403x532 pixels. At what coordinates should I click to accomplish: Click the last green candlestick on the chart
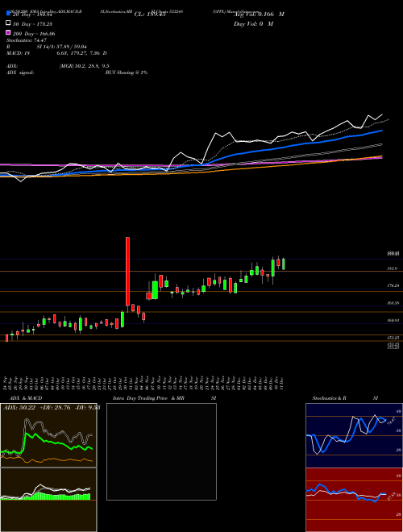[x=283, y=264]
